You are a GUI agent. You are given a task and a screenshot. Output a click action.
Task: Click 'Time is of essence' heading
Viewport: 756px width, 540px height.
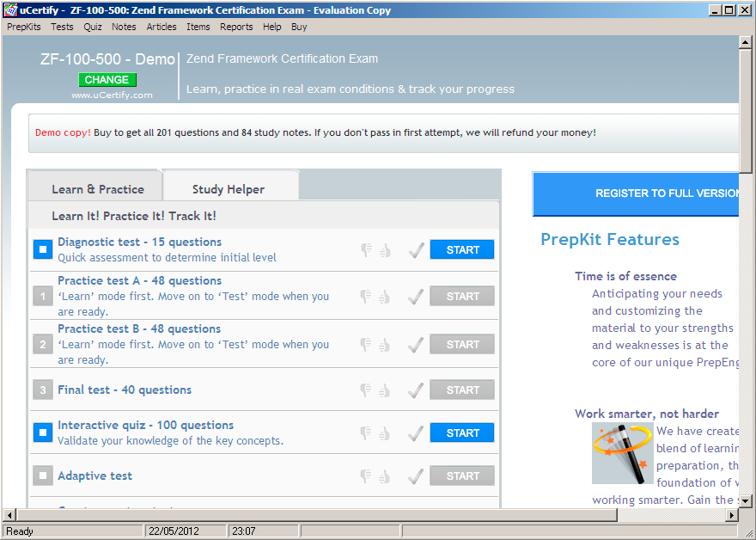pyautogui.click(x=625, y=277)
